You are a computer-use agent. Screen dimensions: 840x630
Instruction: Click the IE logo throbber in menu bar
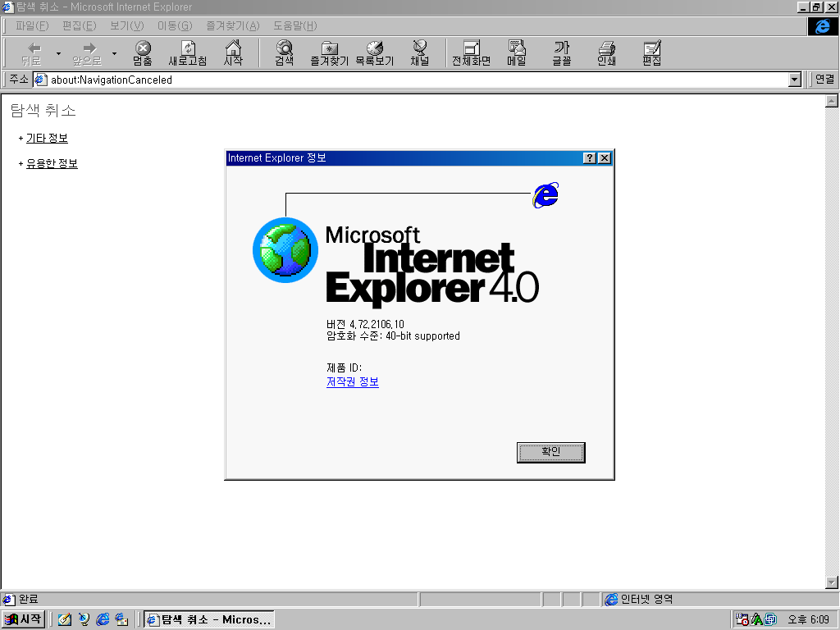tap(822, 26)
